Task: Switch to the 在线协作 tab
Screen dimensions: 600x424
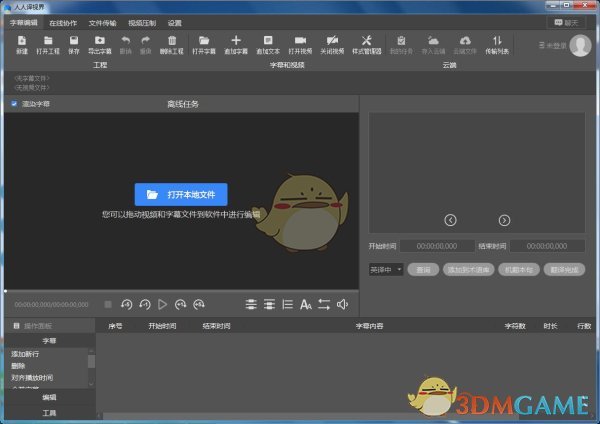Action: point(62,21)
